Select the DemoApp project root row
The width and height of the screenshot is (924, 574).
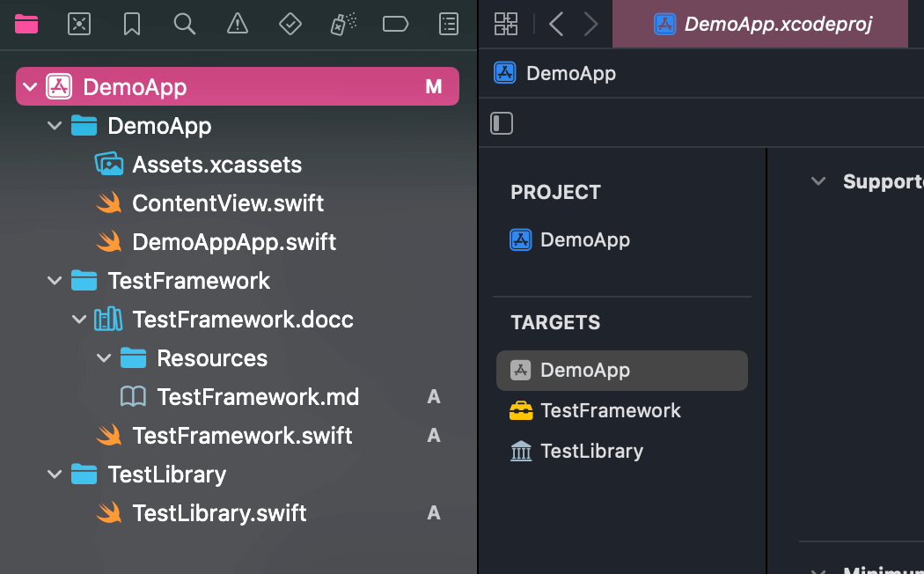pos(238,86)
